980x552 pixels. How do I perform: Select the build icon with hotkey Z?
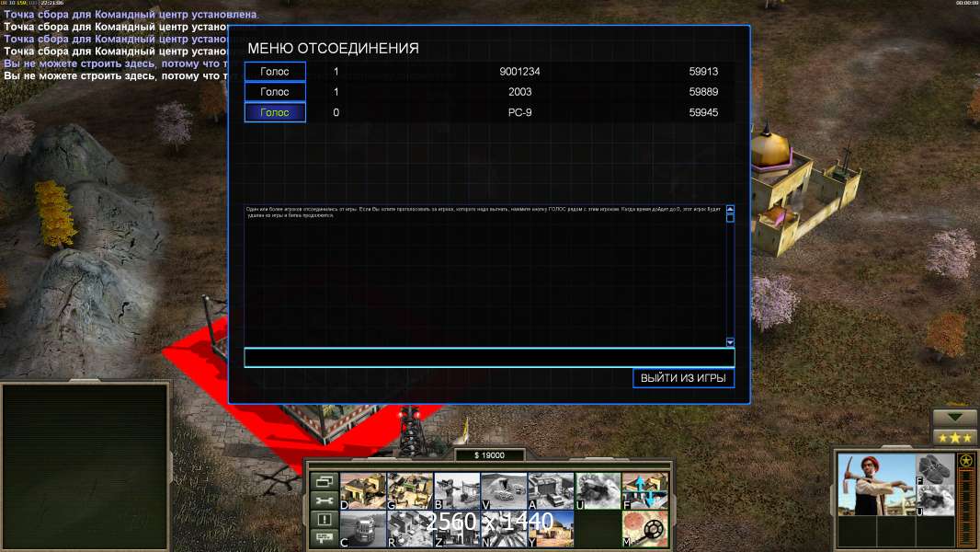click(457, 529)
